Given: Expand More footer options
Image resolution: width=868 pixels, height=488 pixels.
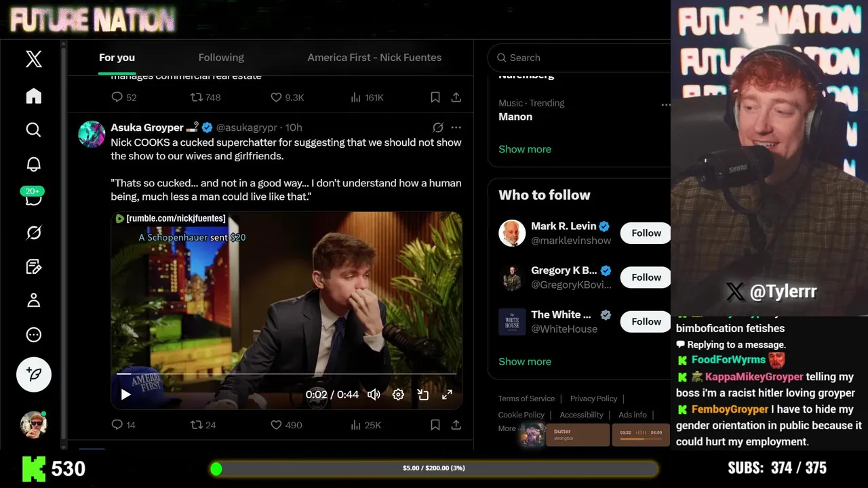Looking at the screenshot, I should [x=507, y=428].
